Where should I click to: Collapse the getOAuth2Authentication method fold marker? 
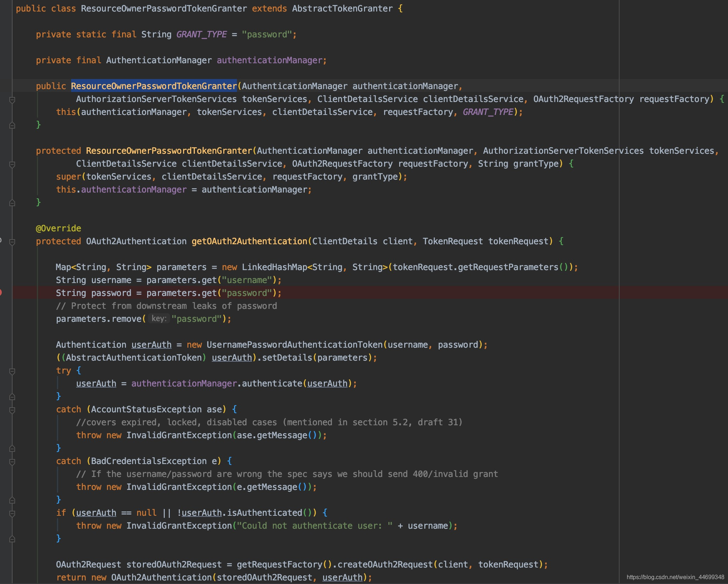coord(12,242)
